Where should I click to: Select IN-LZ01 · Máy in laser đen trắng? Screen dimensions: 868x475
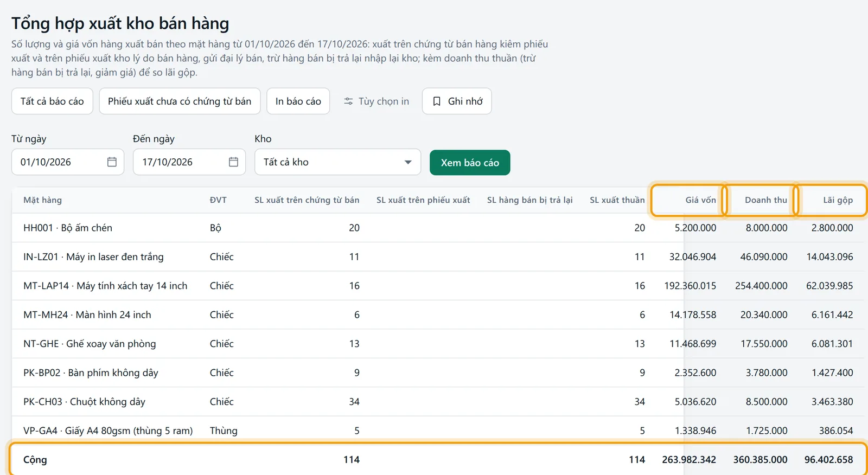point(93,257)
